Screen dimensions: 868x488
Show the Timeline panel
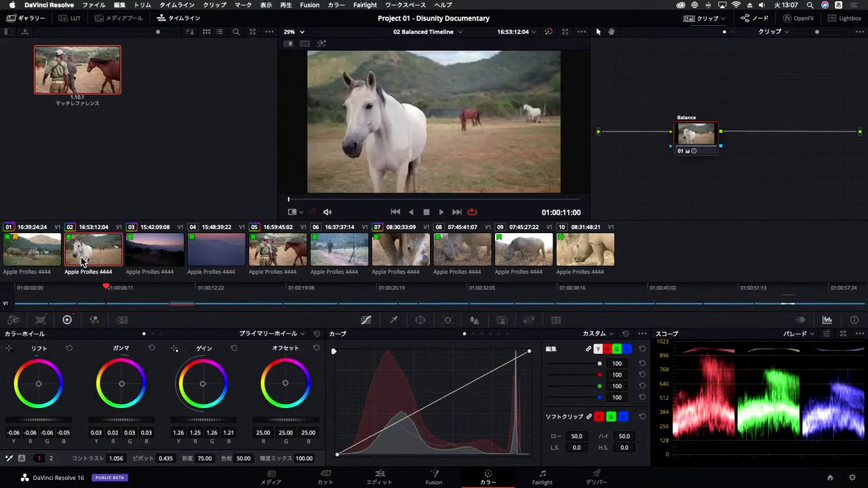coord(178,18)
